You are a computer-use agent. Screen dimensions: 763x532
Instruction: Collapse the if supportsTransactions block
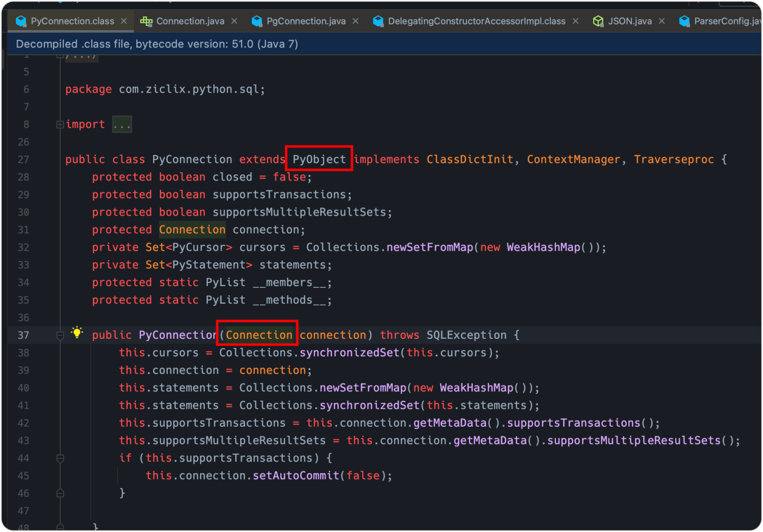tap(60, 458)
